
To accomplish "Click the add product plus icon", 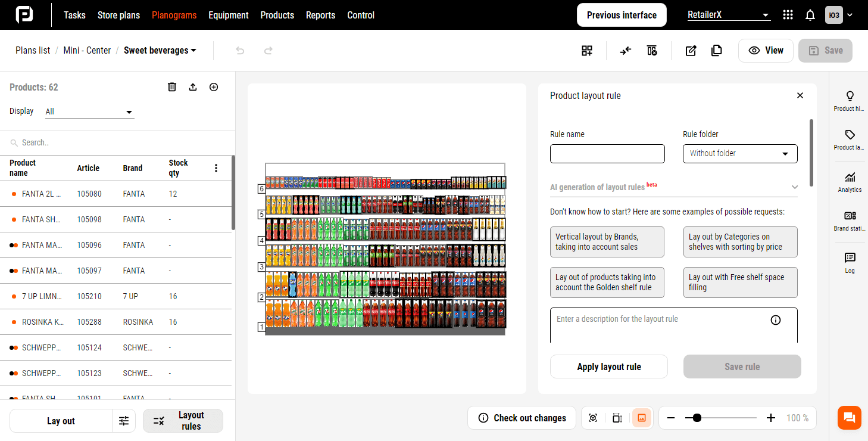I will (214, 87).
